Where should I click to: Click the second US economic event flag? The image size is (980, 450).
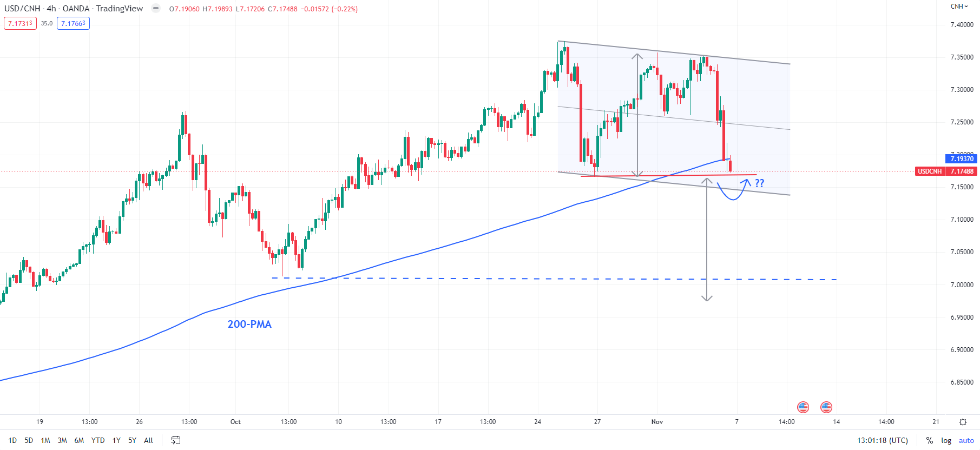[826, 407]
